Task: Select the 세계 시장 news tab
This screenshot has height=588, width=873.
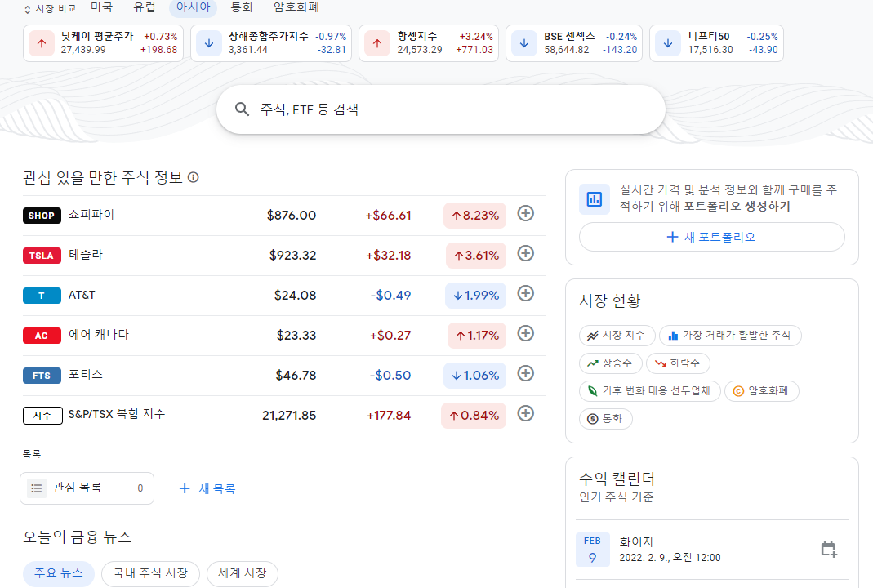Action: pyautogui.click(x=243, y=573)
